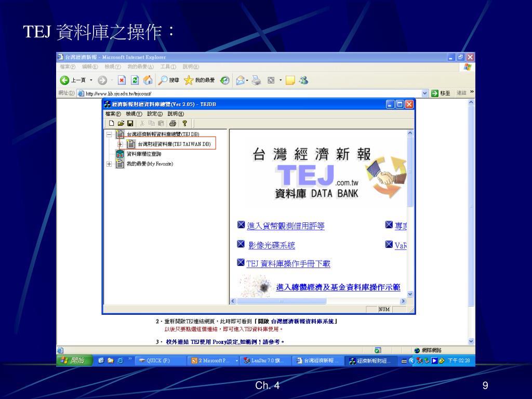Switch to QUICK (F:) taskbar button
Viewport: 532px width, 399px height.
click(161, 361)
